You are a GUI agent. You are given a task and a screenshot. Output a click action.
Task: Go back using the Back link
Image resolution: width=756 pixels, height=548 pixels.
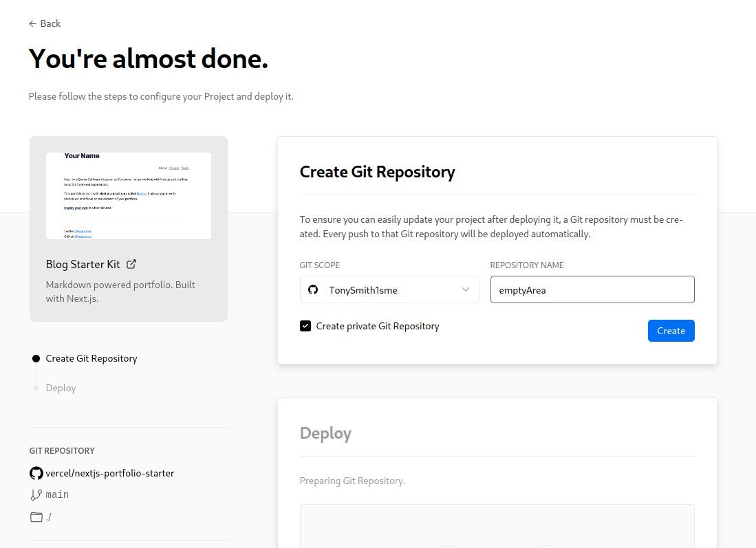click(50, 23)
